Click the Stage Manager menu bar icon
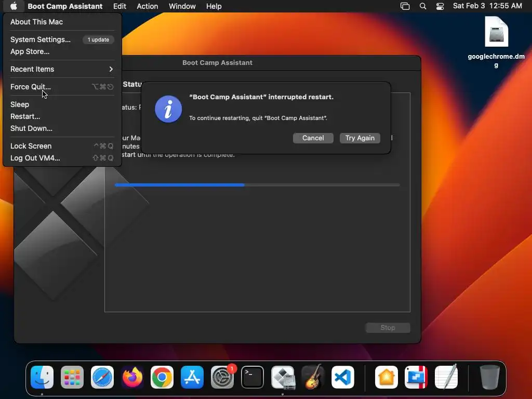 coord(405,6)
